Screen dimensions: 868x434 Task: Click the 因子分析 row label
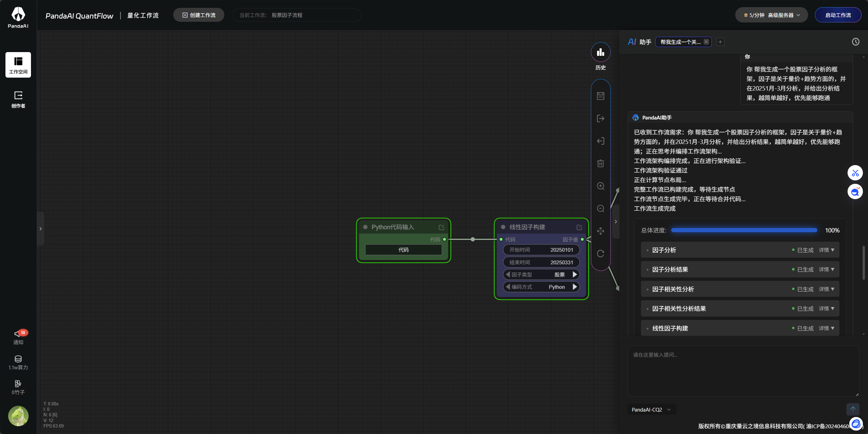click(664, 250)
